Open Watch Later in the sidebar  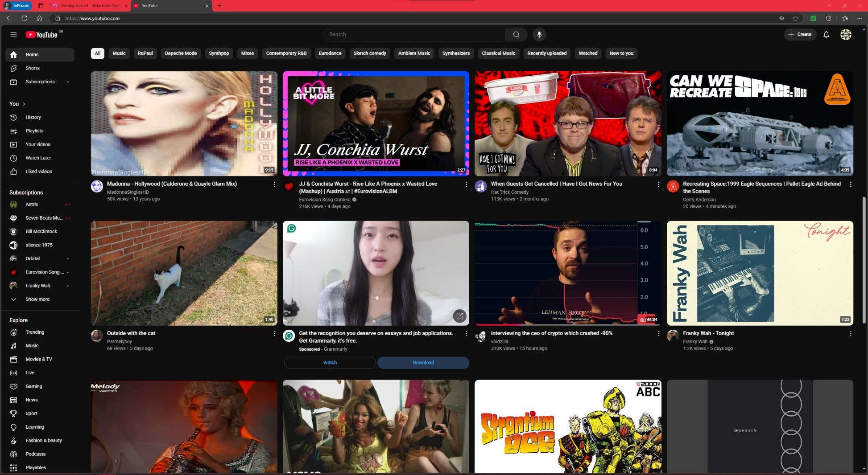[38, 158]
